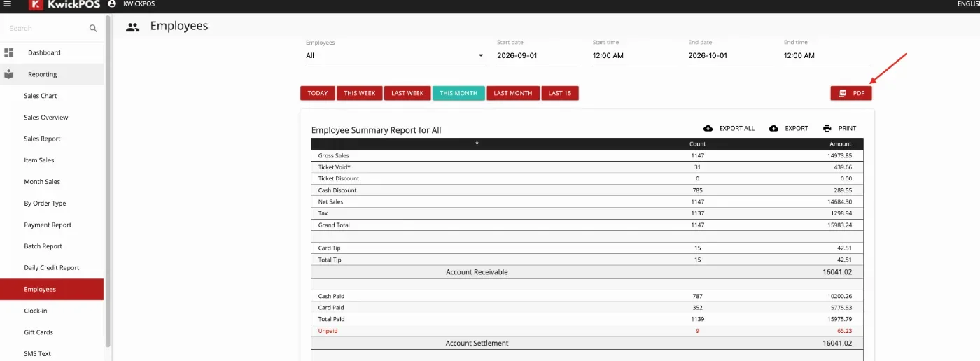Click the PDF button label
This screenshot has height=361, width=980.
[x=859, y=93]
